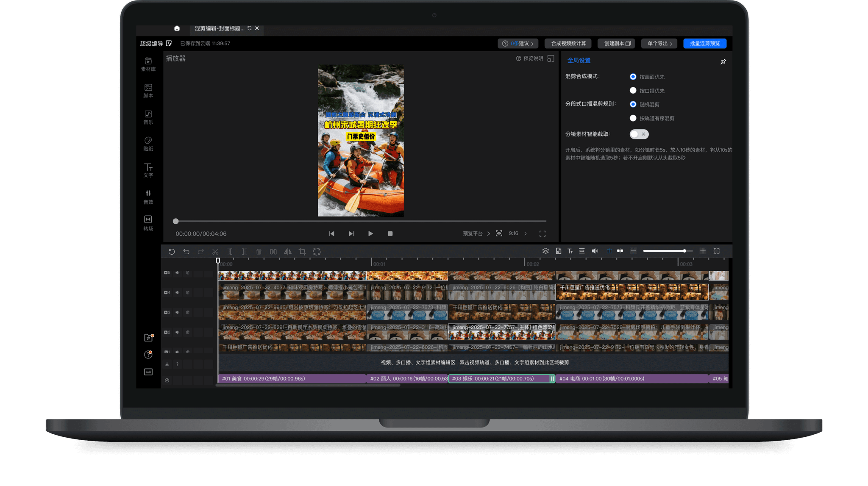Switch to the 混剪编辑-封面标题 tab
This screenshot has height=486, width=868.
coord(219,28)
